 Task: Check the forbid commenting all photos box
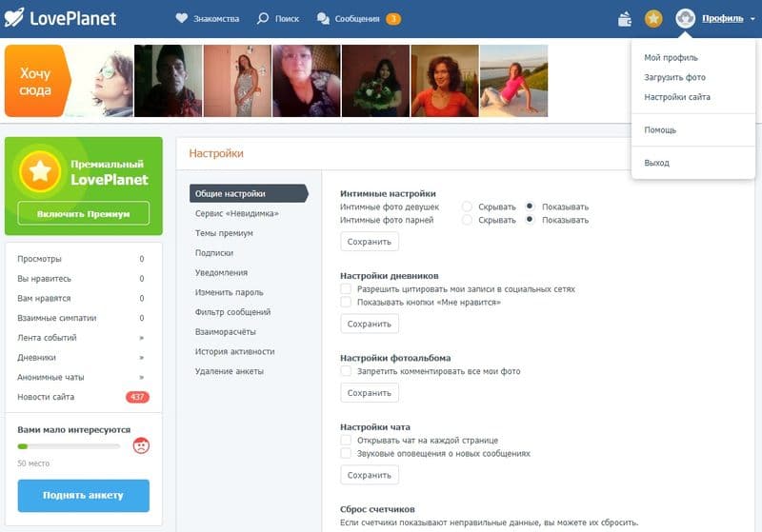tap(347, 371)
